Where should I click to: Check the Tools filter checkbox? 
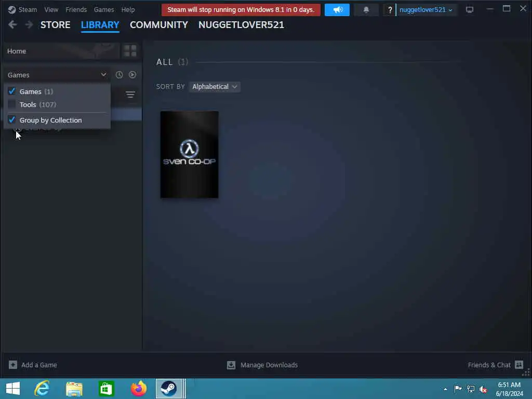pos(12,104)
